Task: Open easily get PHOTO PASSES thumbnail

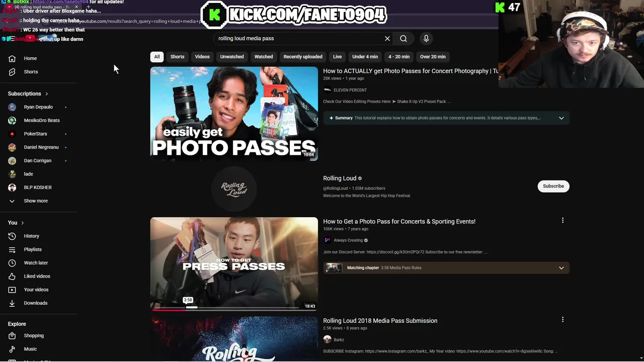Action: pos(234,114)
